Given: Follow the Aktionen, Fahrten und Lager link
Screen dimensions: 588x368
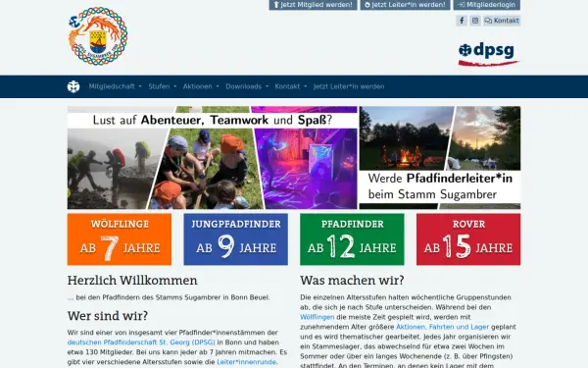Looking at the screenshot, I should [443, 327].
